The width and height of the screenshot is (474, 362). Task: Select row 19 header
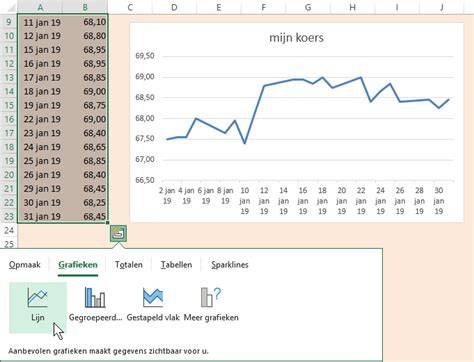(9, 161)
